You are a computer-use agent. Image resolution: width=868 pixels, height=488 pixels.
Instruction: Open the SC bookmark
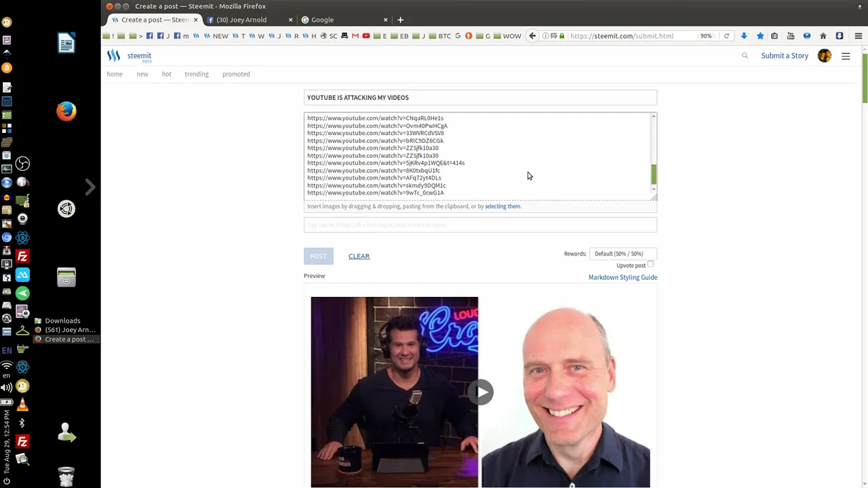click(329, 36)
